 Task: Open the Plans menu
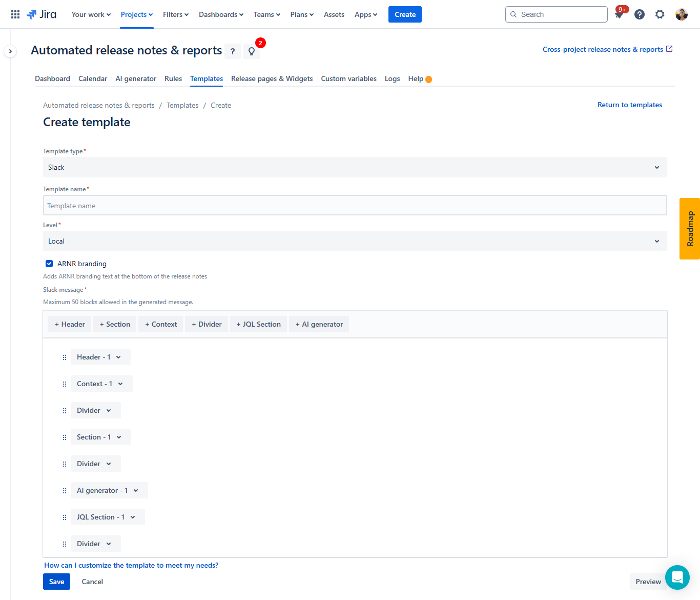(x=302, y=14)
